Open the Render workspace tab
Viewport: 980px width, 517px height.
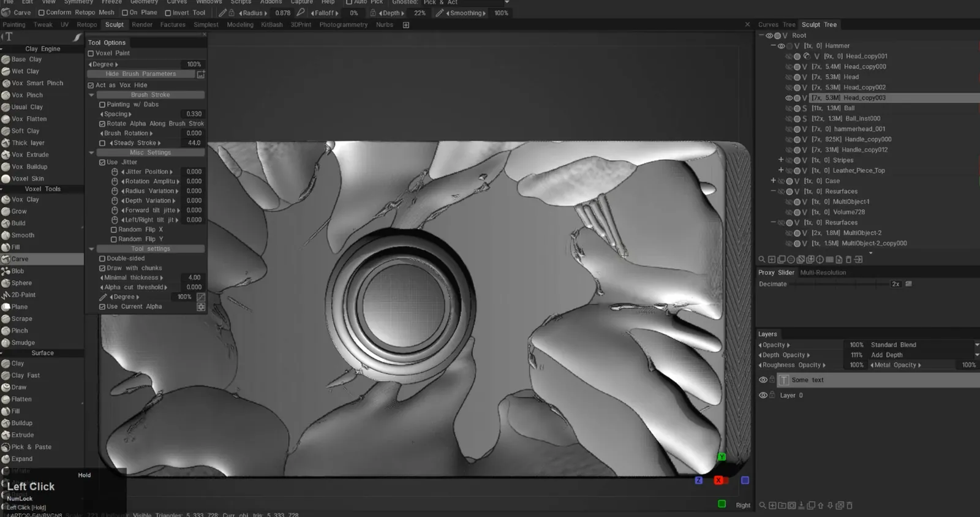[x=142, y=25]
